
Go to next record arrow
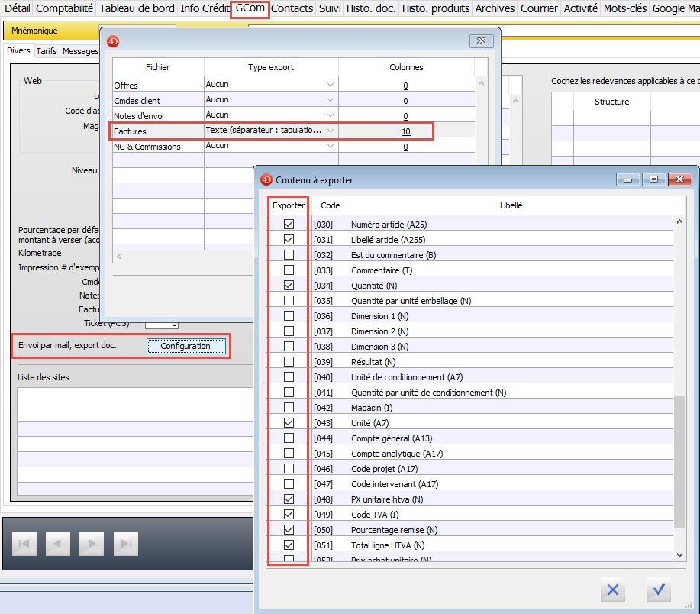pyautogui.click(x=92, y=544)
